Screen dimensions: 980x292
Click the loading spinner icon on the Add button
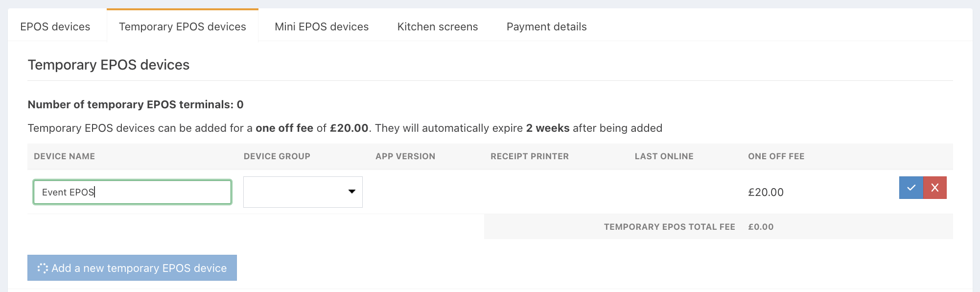tap(43, 268)
